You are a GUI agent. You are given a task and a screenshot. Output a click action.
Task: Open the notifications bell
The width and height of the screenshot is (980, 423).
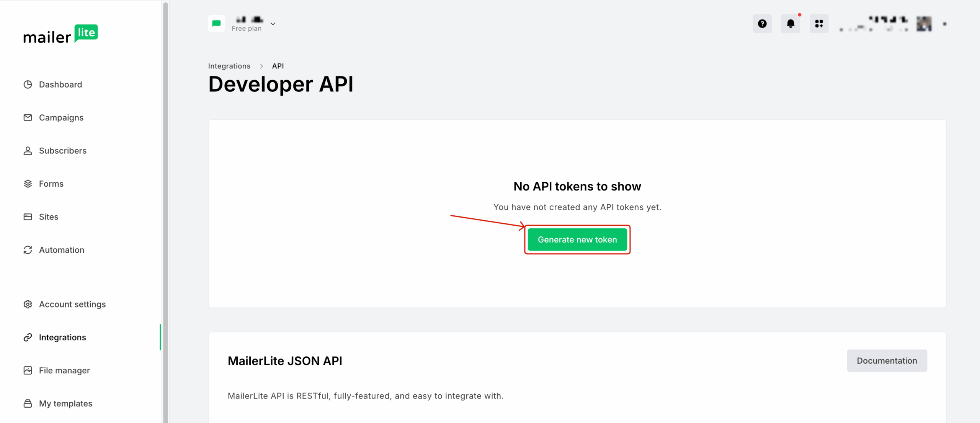click(x=791, y=23)
